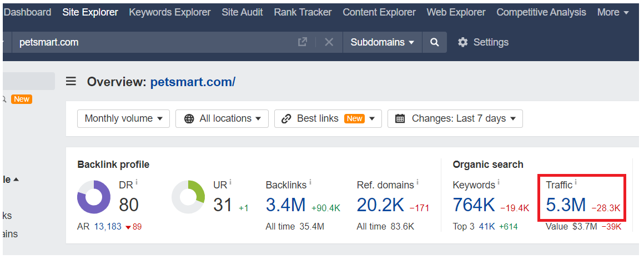
Task: Click the green UR donut chart
Action: pyautogui.click(x=188, y=197)
